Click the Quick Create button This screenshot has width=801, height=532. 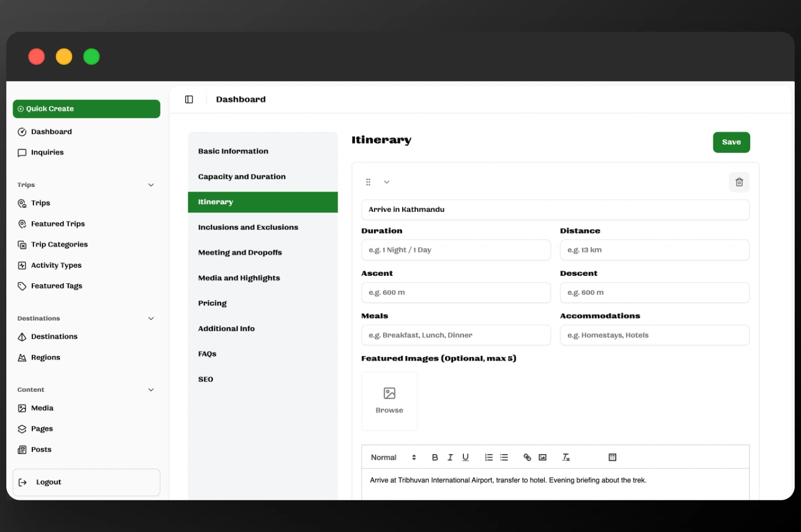click(87, 109)
